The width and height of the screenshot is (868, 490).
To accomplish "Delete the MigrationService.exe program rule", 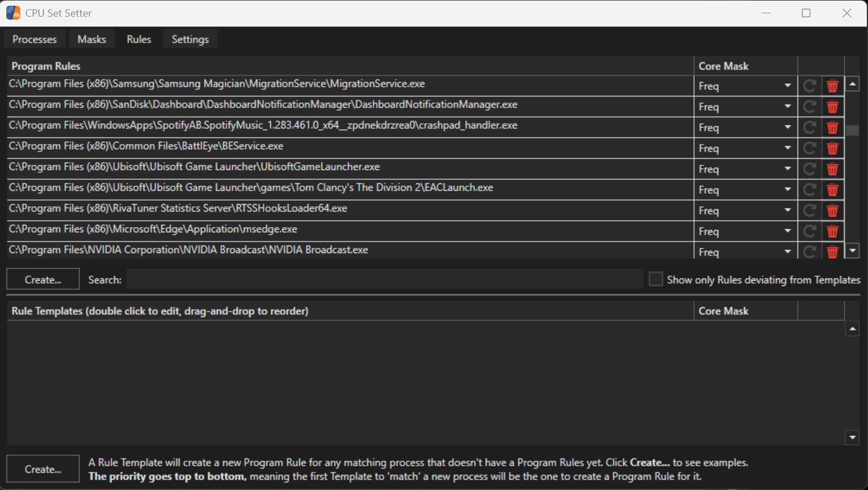I will pyautogui.click(x=832, y=86).
